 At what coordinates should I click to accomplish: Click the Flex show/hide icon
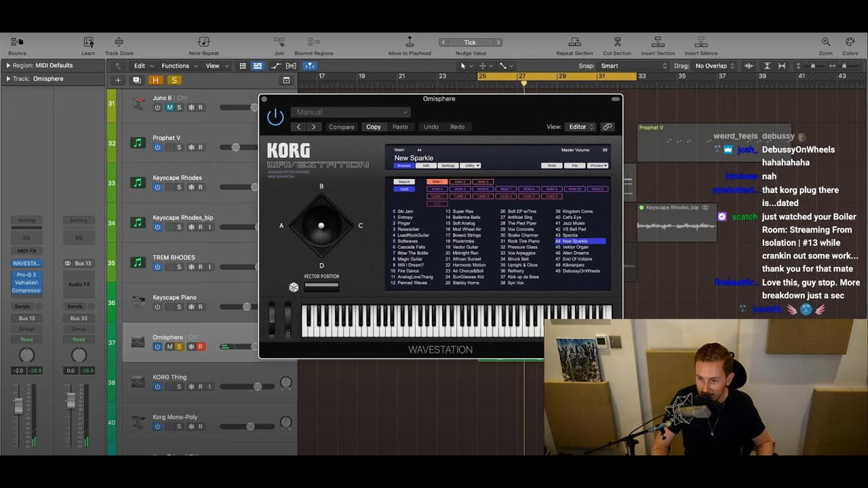pos(291,66)
